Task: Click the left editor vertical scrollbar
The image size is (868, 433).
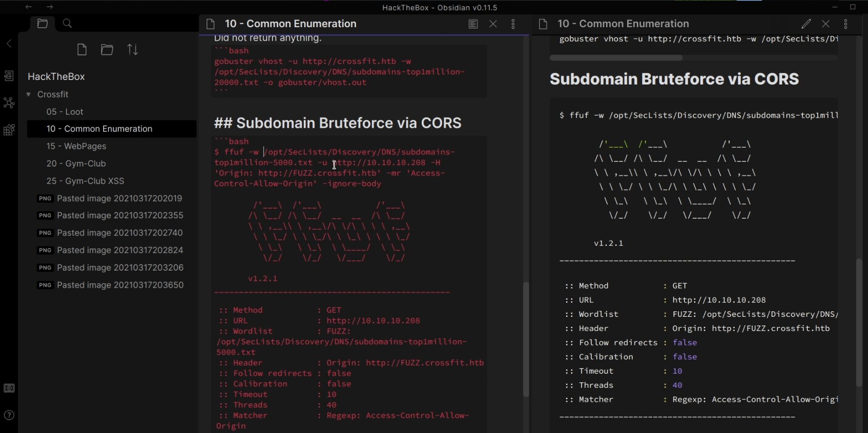Action: [x=526, y=339]
